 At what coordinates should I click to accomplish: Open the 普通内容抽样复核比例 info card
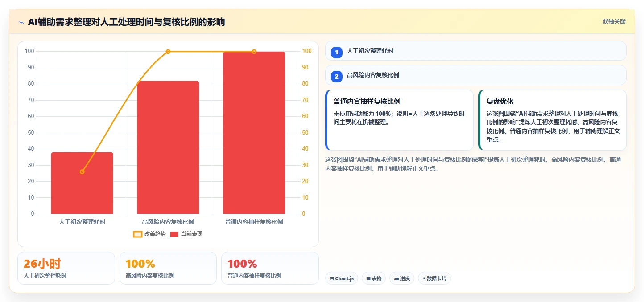point(400,120)
